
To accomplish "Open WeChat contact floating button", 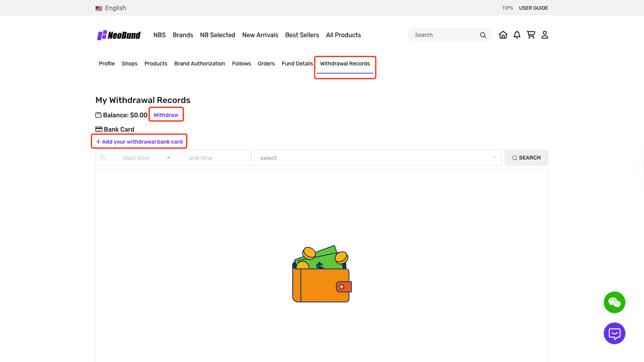I will pos(614,302).
